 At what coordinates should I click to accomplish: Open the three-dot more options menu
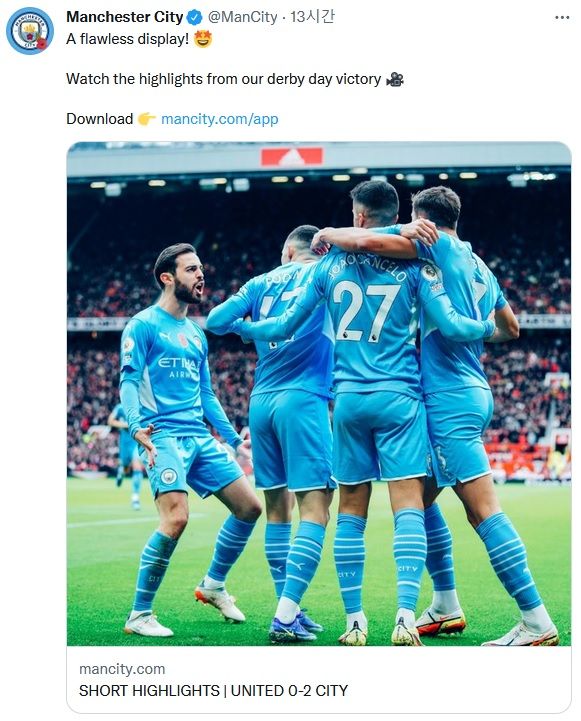click(x=562, y=17)
